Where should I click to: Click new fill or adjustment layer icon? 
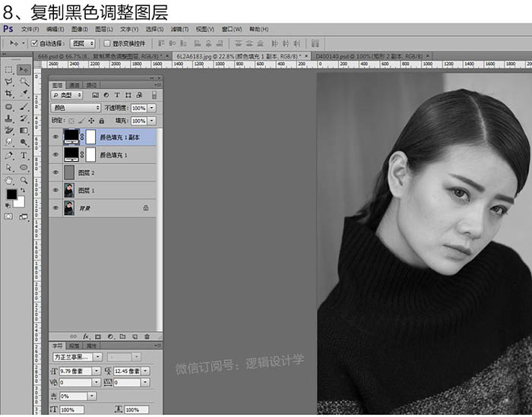[111, 336]
